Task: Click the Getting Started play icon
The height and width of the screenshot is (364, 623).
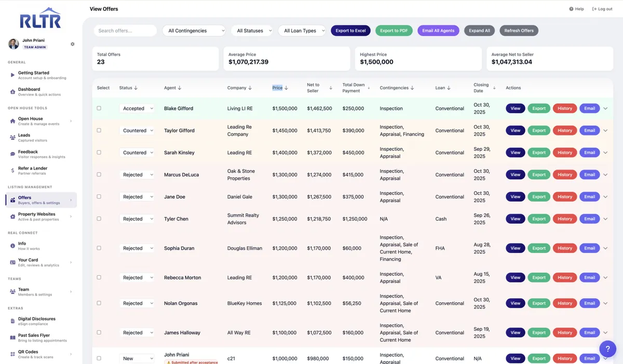Action: pos(12,75)
